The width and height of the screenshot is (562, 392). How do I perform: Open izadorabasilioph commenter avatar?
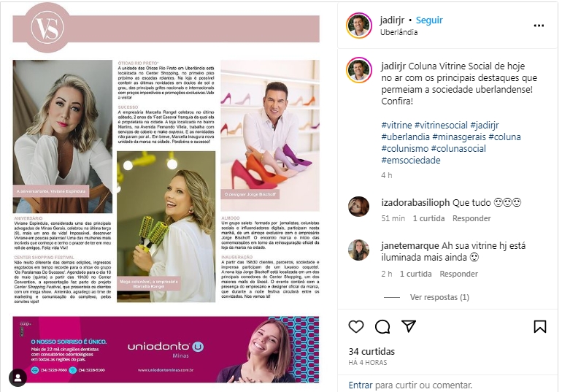point(359,207)
